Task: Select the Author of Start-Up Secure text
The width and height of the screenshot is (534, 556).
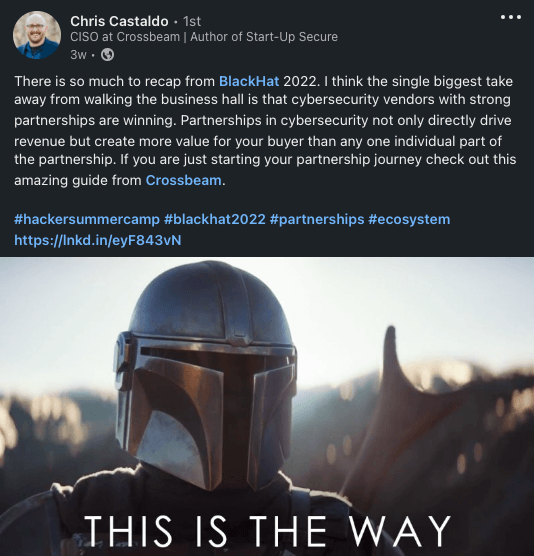Action: pyautogui.click(x=264, y=37)
